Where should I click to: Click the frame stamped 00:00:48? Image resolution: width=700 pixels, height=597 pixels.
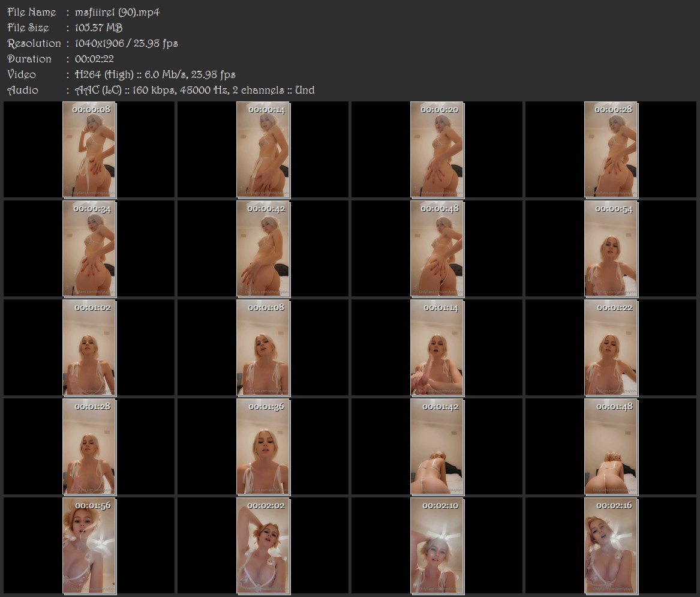tap(437, 249)
